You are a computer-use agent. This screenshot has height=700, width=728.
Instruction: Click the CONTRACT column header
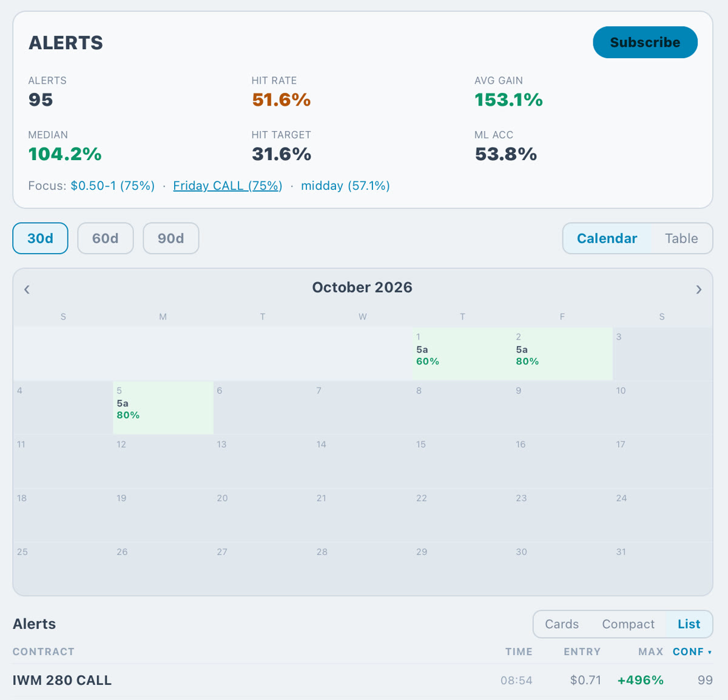point(44,651)
